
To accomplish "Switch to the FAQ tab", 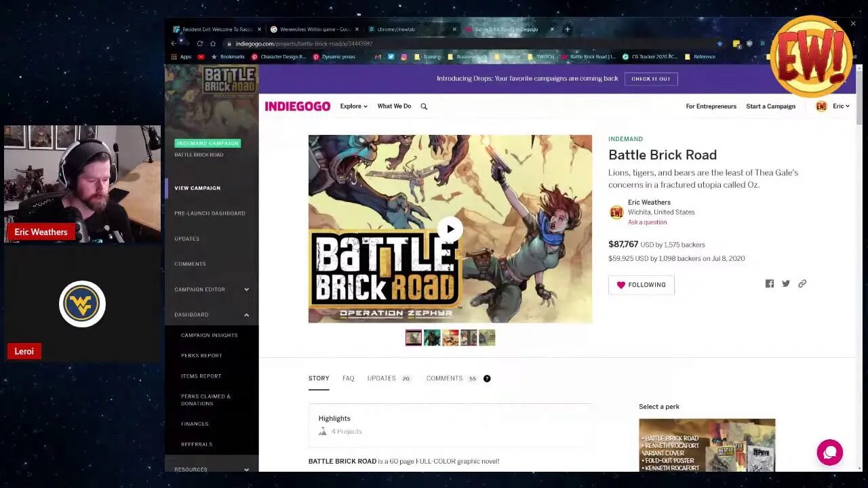I will [348, 378].
